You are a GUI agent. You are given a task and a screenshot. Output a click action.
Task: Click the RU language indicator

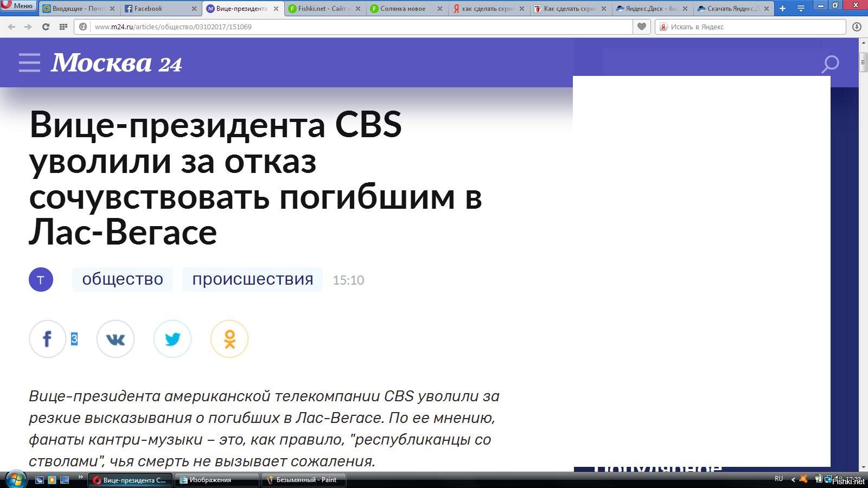779,479
